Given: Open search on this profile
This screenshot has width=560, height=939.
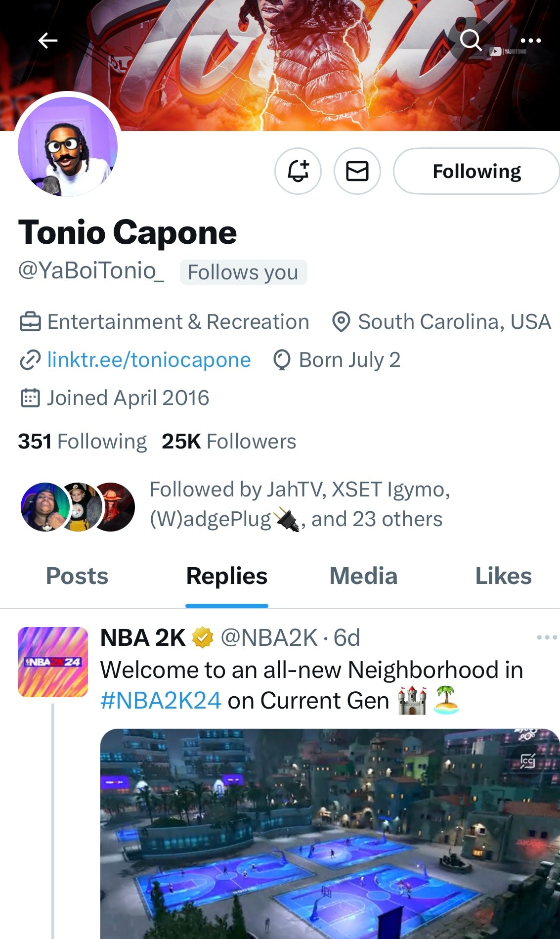Looking at the screenshot, I should [471, 41].
